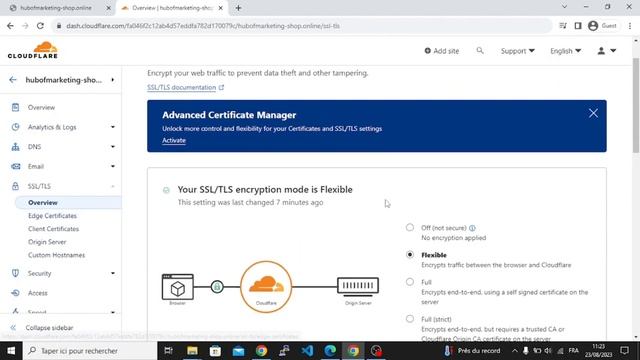The height and width of the screenshot is (360, 640).
Task: Click the SSL/TLS lock icon
Action: tap(16, 186)
